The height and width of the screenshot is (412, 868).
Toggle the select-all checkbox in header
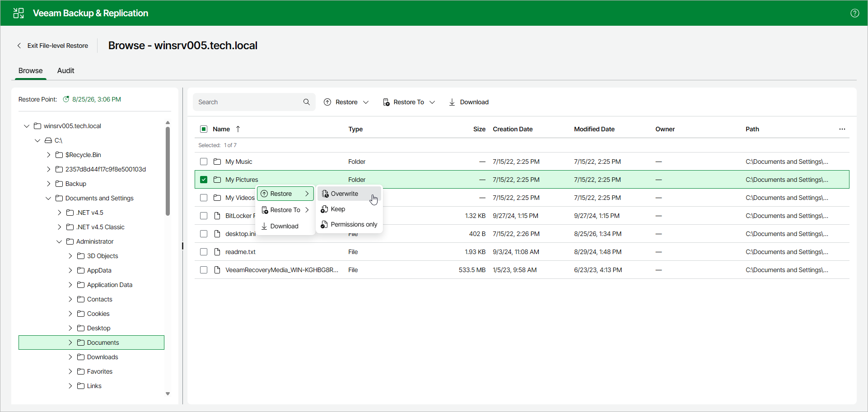(x=204, y=129)
